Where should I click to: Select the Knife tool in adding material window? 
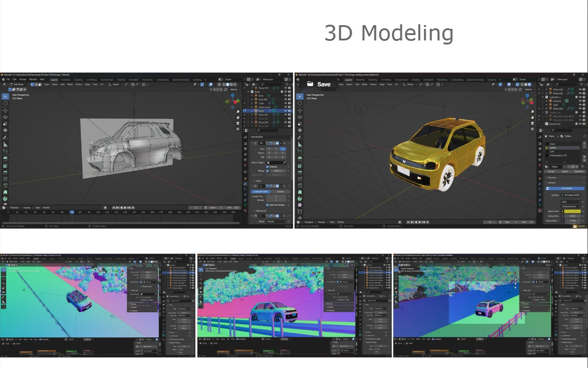tap(299, 186)
